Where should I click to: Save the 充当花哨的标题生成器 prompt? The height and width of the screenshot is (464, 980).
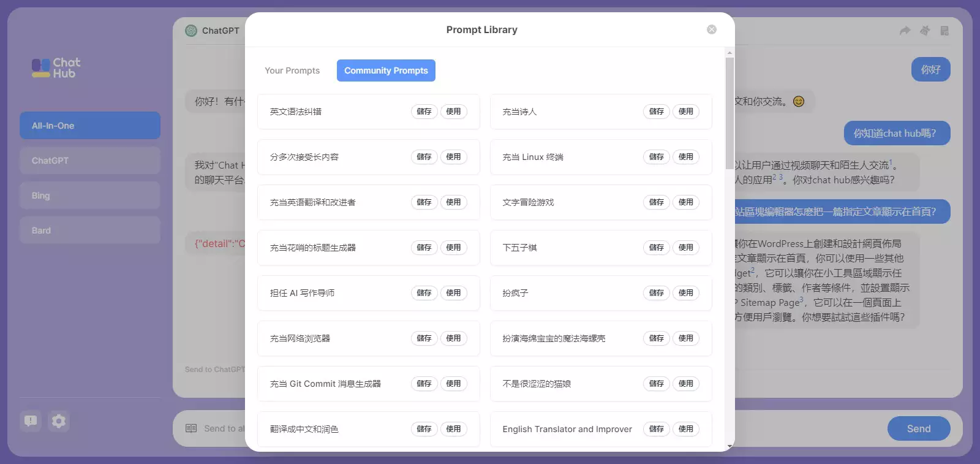424,248
